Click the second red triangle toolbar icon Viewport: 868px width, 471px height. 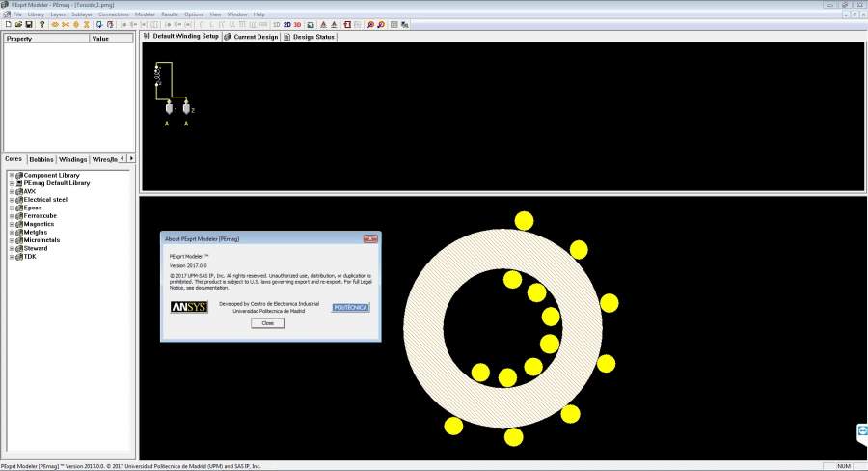[x=334, y=25]
